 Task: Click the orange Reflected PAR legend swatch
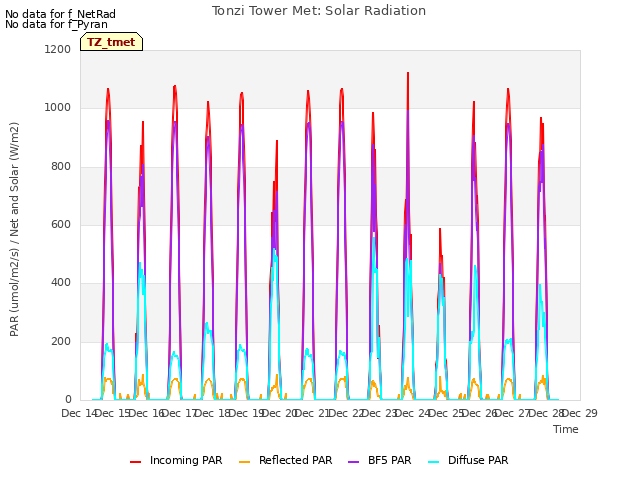click(x=244, y=462)
